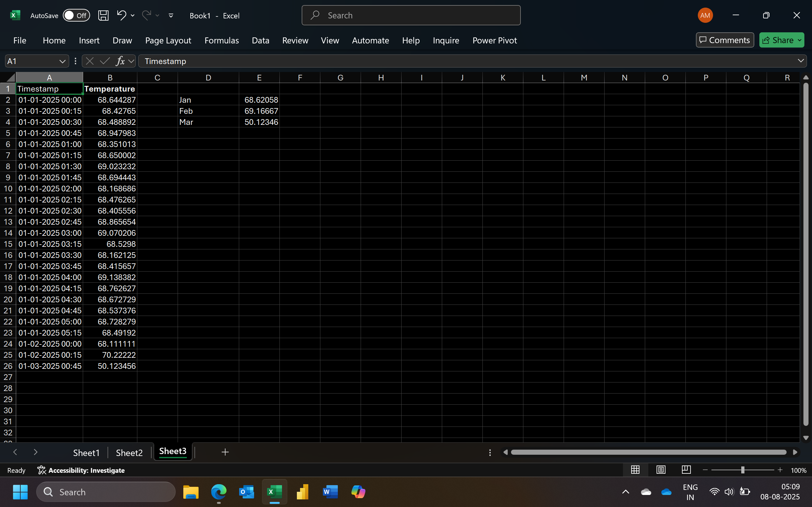
Task: Switch to Page Layout view icon
Action: point(661,470)
